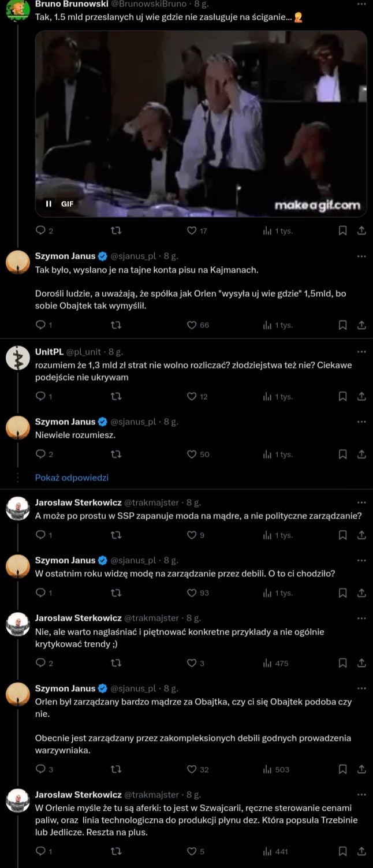Open more menu on UnitPL's tweet
The width and height of the screenshot is (373, 868).
coord(362,351)
